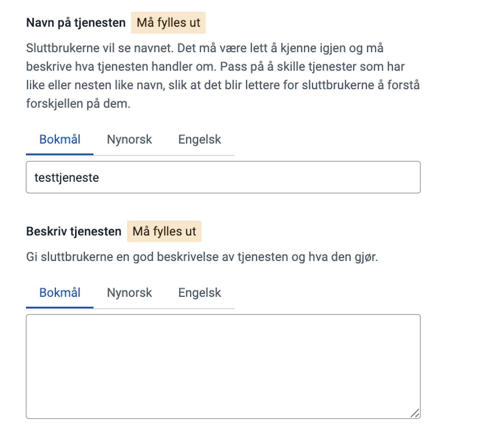This screenshot has width=504, height=435.
Task: Click the help paragraph starting with 'Sluttbrukerne vil'
Action: pos(204,48)
